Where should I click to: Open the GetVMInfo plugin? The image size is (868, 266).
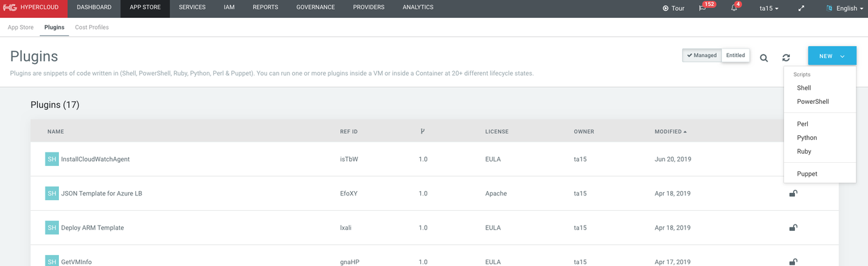pos(76,262)
